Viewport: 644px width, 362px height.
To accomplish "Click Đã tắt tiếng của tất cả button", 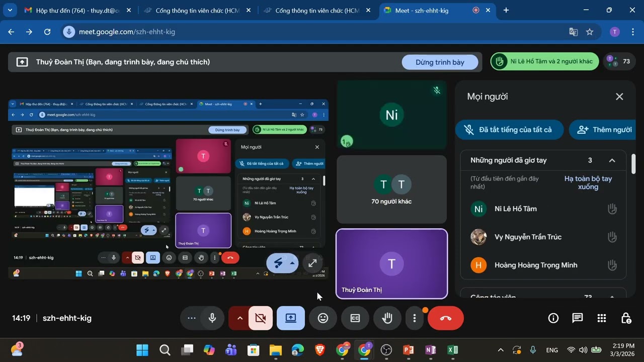I will point(508,130).
